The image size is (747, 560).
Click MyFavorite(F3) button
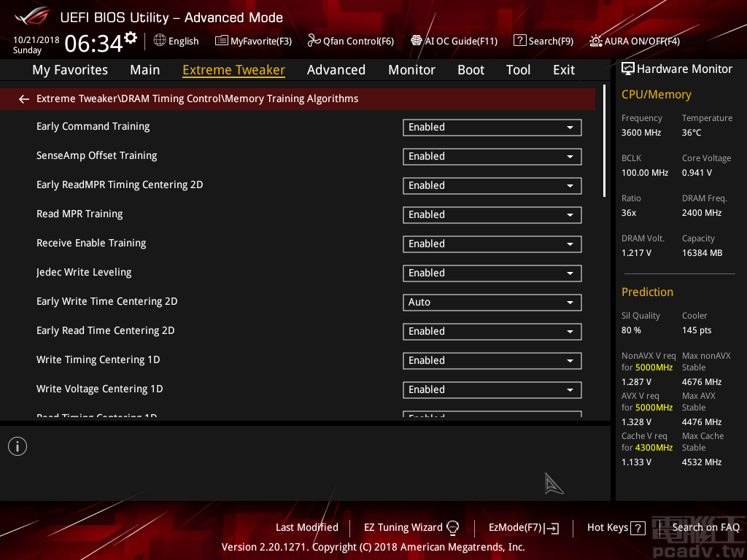253,41
